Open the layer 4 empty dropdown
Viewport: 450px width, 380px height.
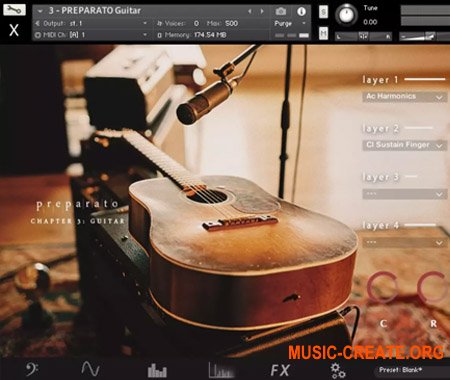(405, 243)
